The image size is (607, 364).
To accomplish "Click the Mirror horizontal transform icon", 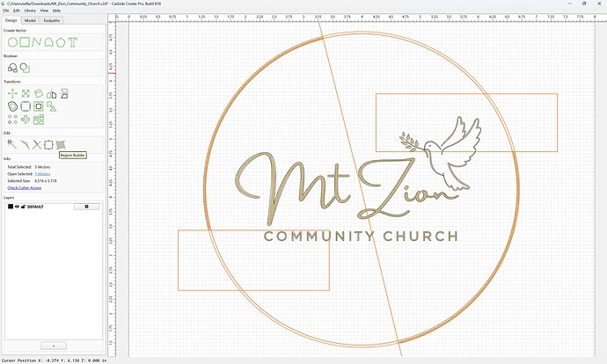I will [52, 93].
